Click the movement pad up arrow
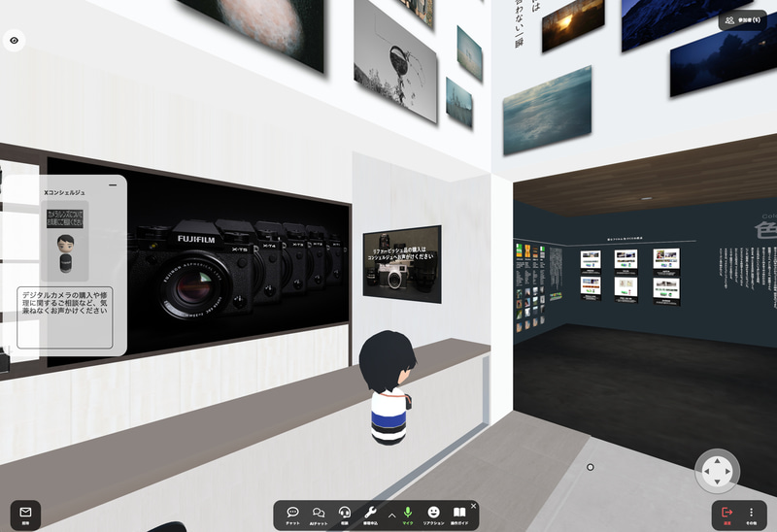The width and height of the screenshot is (777, 532). coord(717,461)
